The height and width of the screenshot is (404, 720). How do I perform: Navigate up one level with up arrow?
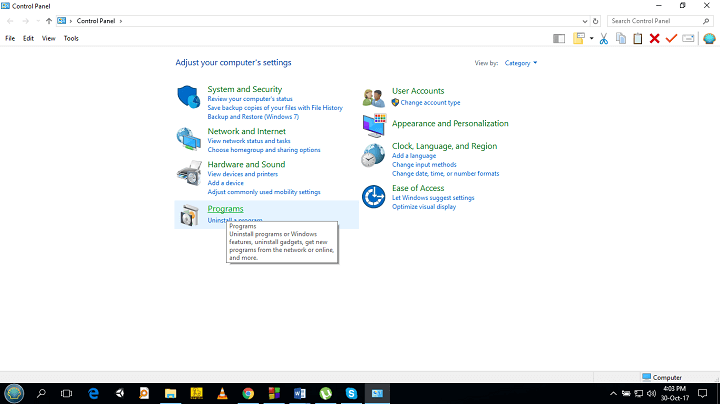click(49, 20)
